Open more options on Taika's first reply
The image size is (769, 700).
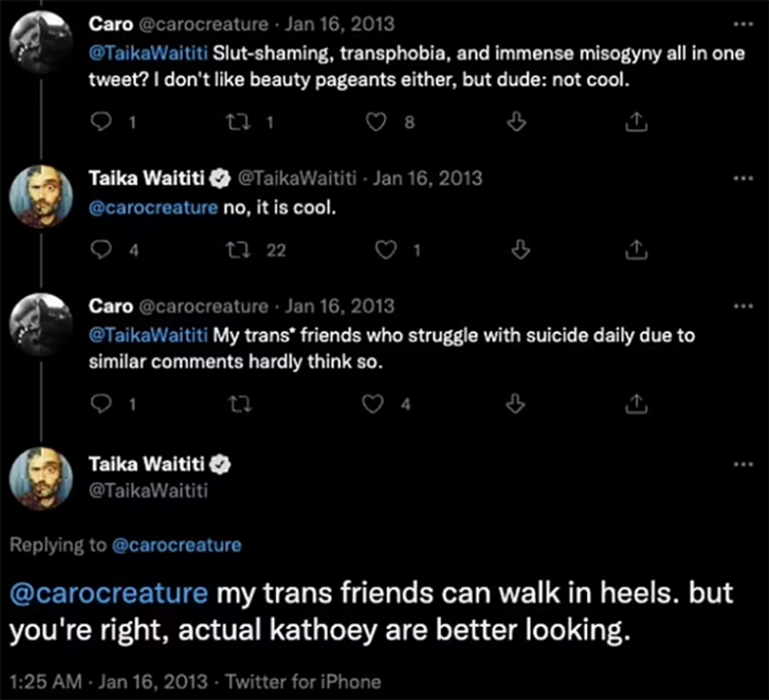pos(740,178)
